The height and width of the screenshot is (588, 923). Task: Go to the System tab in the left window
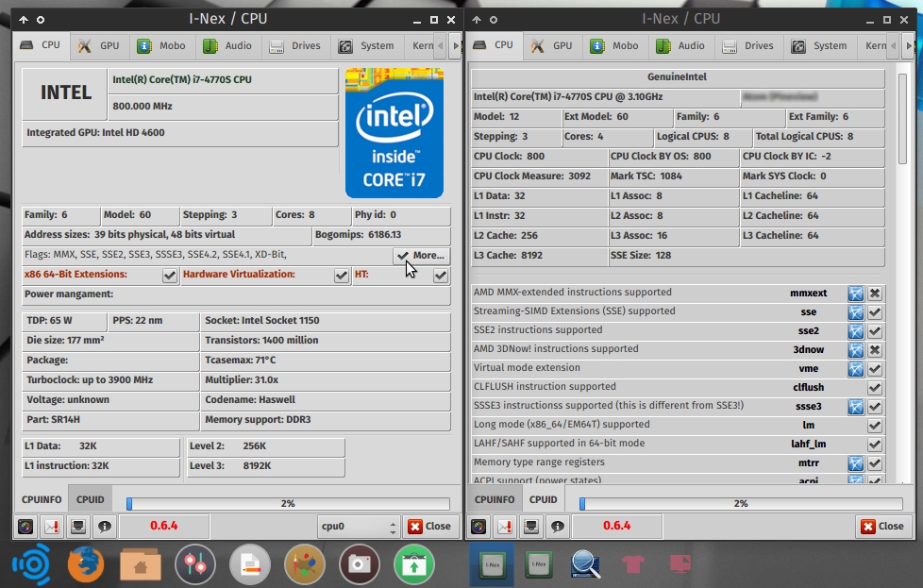click(x=365, y=46)
